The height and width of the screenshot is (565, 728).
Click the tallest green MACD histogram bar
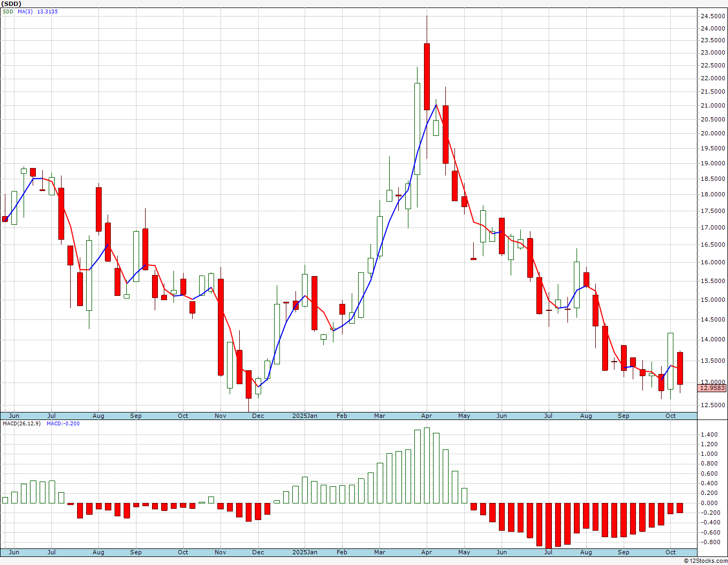[x=427, y=465]
